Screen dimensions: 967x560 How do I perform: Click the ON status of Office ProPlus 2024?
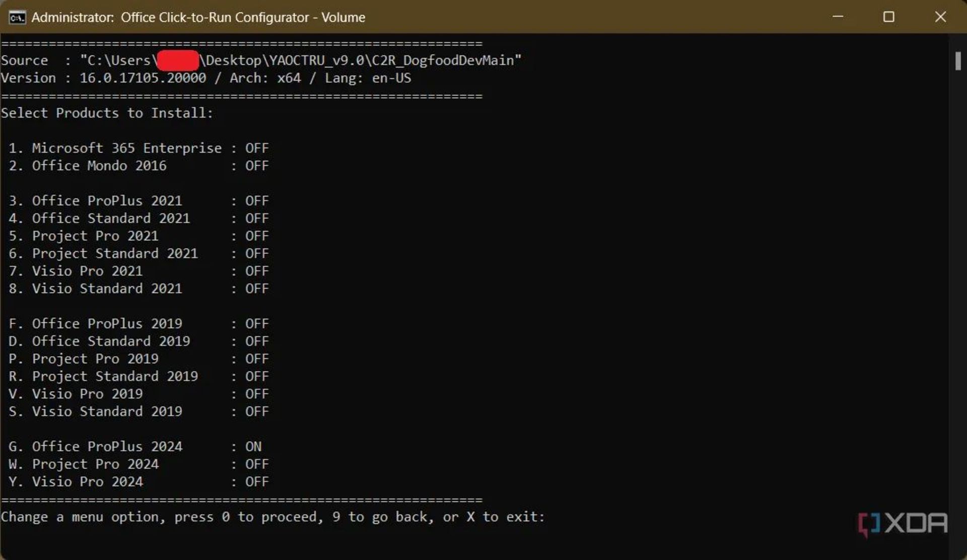(x=253, y=447)
